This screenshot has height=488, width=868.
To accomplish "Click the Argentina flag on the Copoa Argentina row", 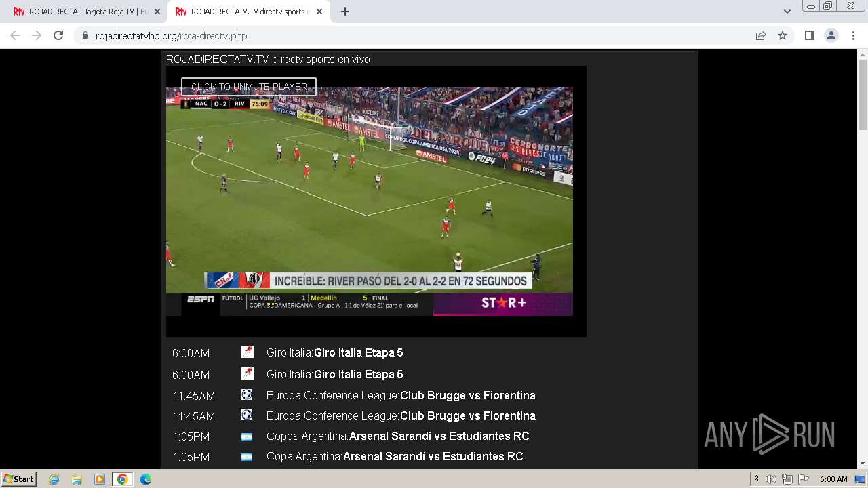I will (247, 436).
